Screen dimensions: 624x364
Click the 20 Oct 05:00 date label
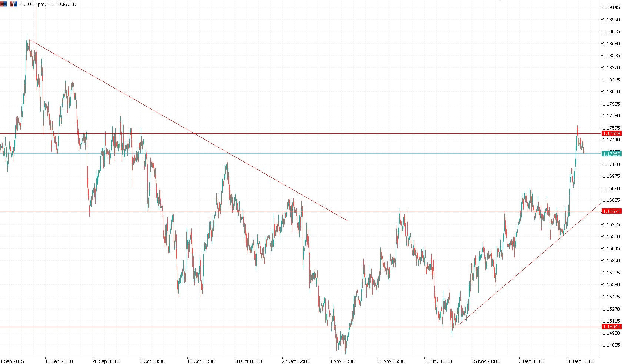[x=248, y=361]
